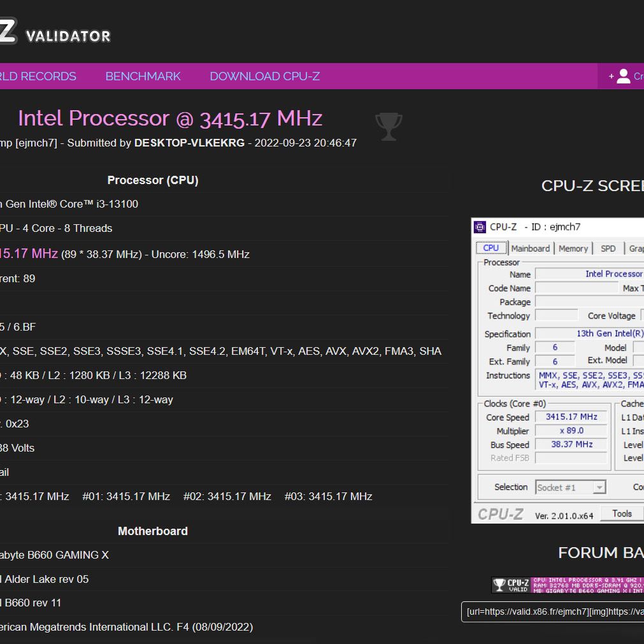Click the 13th Gen Intel Core i3-13100 row
The width and height of the screenshot is (644, 644).
pos(224,204)
